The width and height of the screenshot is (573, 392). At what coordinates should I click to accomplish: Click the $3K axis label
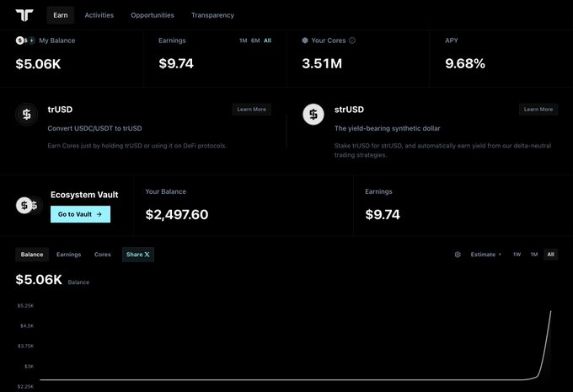click(x=29, y=367)
